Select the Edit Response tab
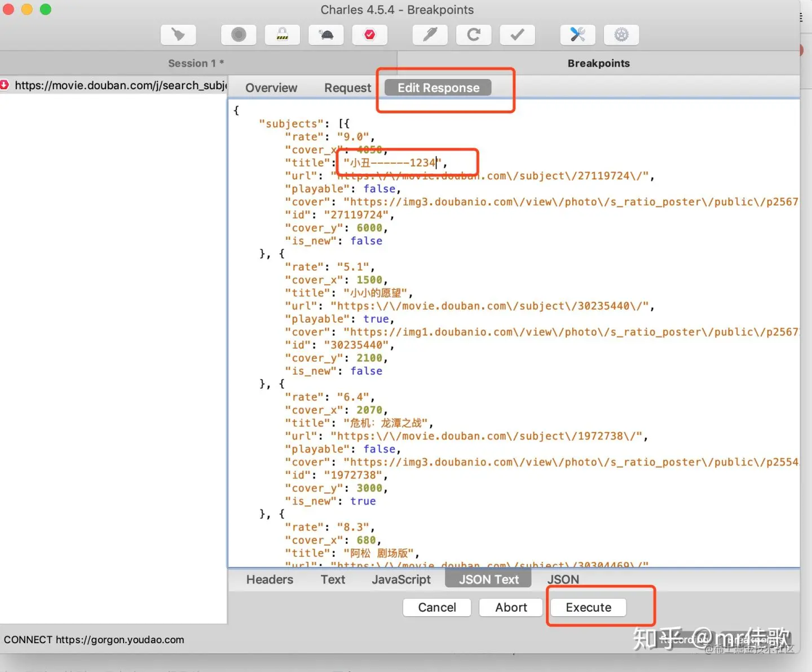 click(x=438, y=88)
